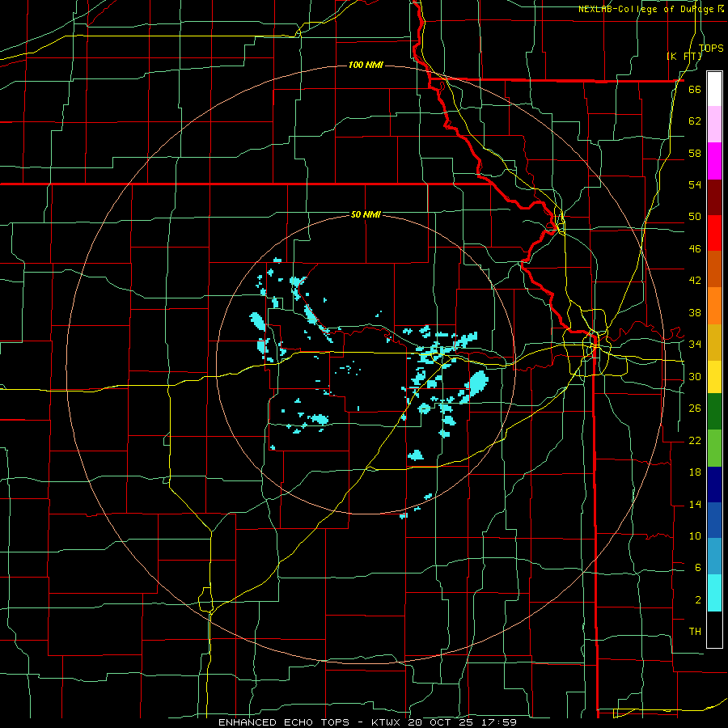This screenshot has width=728, height=728.
Task: Click the TH threshold label on the legend
Action: (695, 632)
